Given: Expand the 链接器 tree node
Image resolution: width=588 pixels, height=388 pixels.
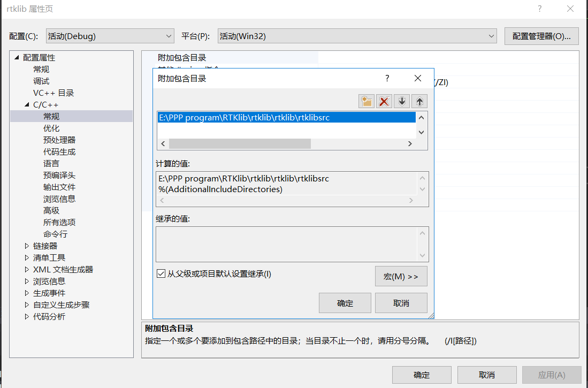Looking at the screenshot, I should pyautogui.click(x=27, y=246).
